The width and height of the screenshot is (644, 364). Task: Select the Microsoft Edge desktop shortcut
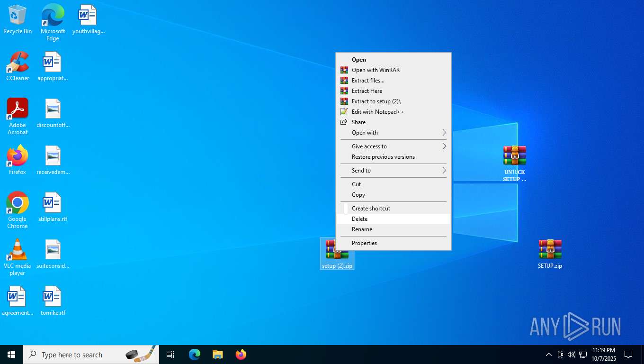pyautogui.click(x=53, y=22)
